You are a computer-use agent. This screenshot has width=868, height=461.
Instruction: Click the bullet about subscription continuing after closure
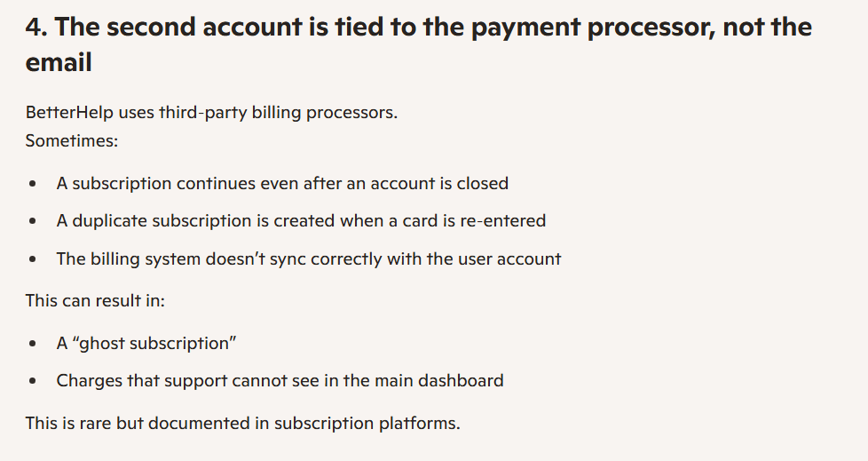(282, 184)
